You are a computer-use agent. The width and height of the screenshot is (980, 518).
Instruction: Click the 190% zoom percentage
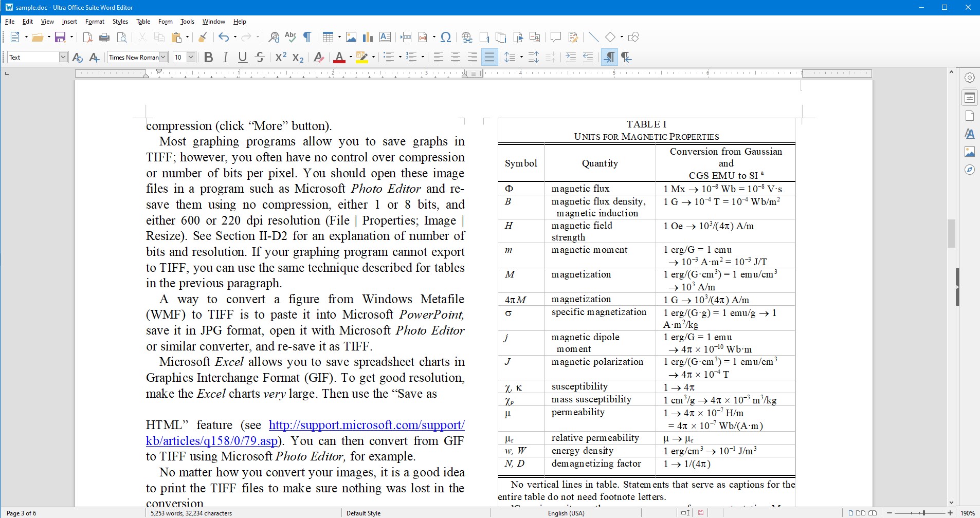pos(968,513)
